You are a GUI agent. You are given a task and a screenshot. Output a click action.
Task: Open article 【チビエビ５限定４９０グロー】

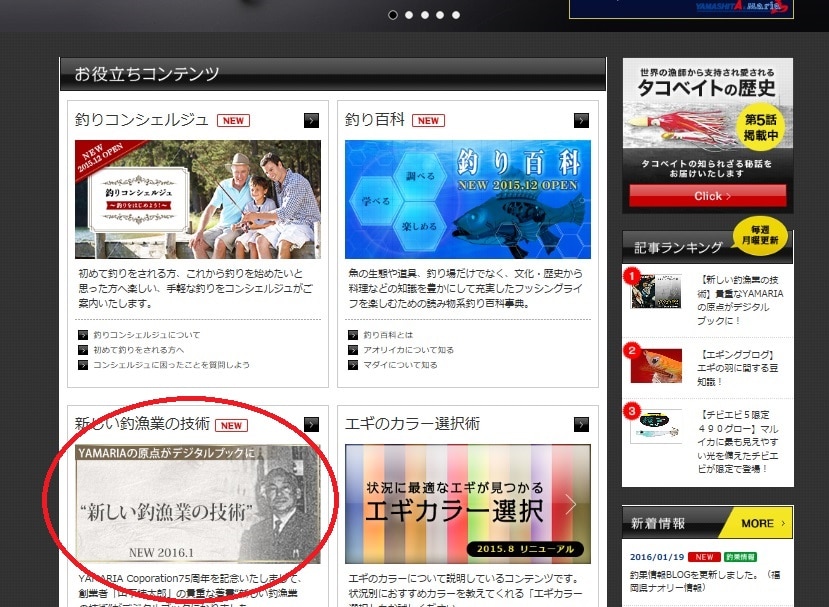pos(738,442)
